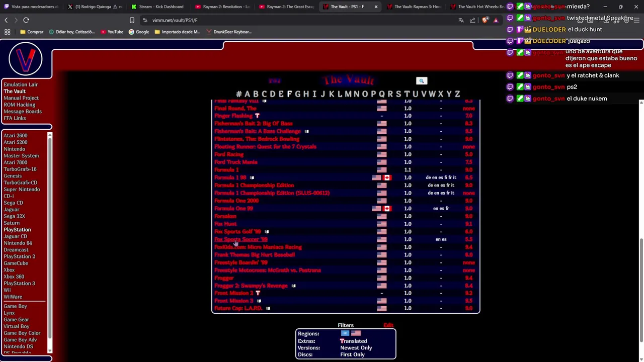The image size is (644, 362).
Task: Open the Comprar bookmarks folder
Action: click(32, 32)
